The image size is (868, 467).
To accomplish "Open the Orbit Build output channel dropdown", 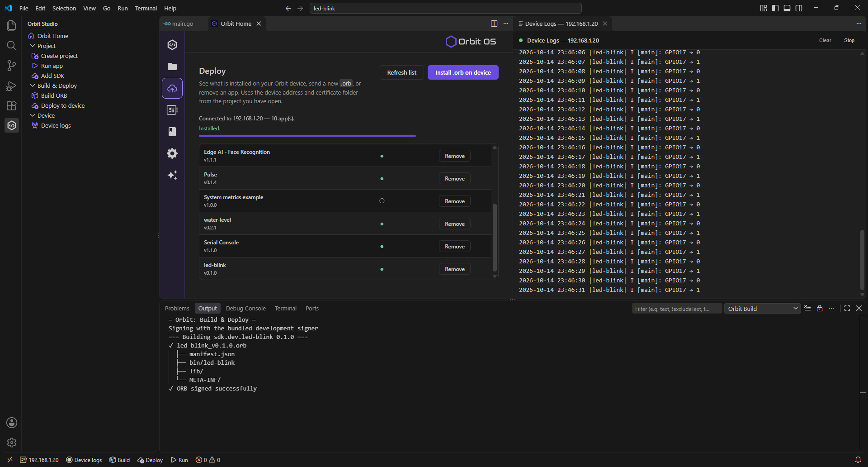I will tap(762, 309).
